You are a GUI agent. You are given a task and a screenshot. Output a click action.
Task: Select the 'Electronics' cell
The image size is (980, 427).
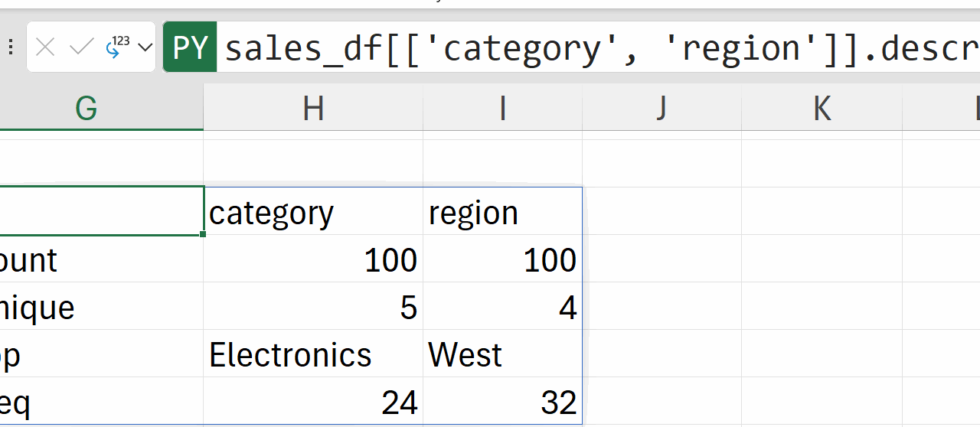click(x=313, y=355)
